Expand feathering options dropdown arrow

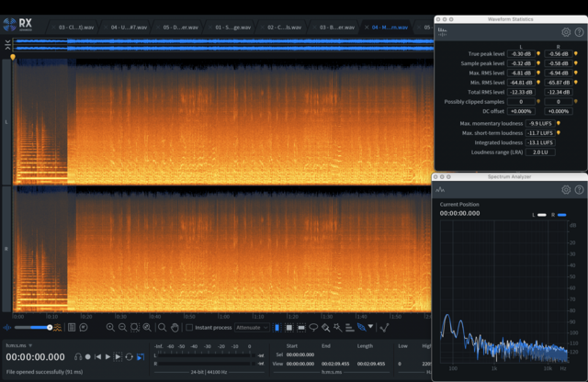[370, 327]
